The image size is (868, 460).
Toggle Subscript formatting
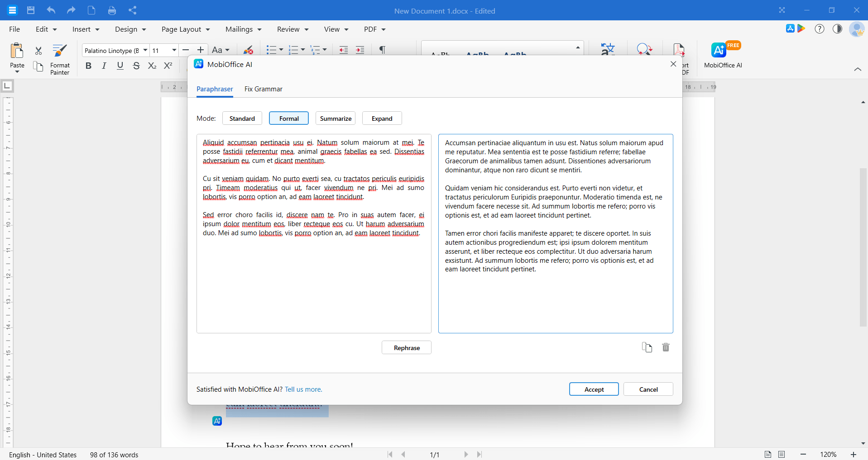(x=152, y=66)
